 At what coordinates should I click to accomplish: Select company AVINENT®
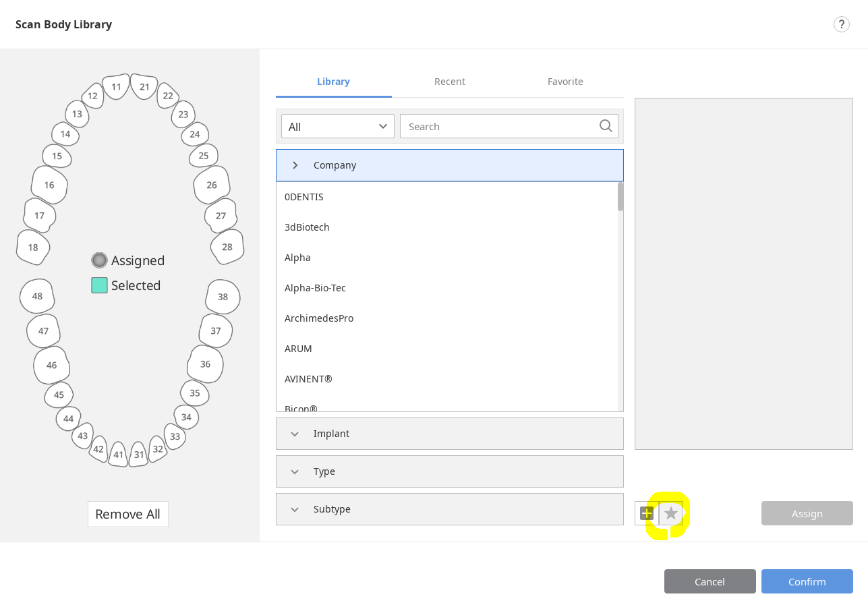[x=447, y=379]
